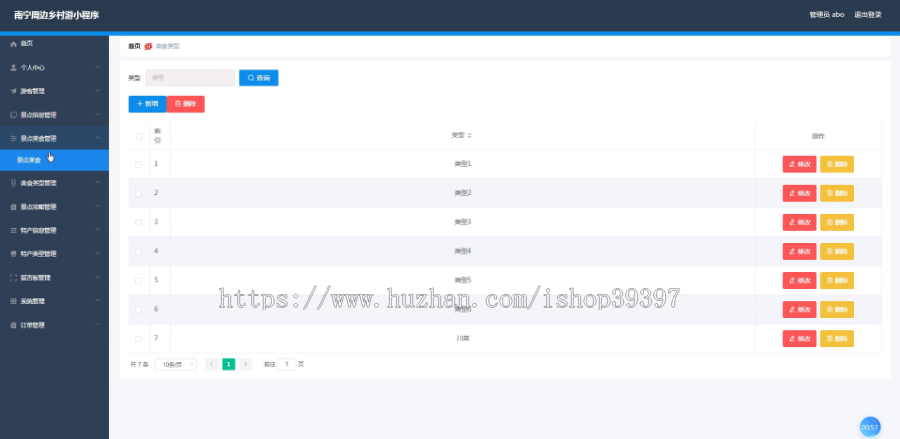This screenshot has height=439, width=900.
Task: Open the 系统管理 menu
Action: click(x=55, y=301)
